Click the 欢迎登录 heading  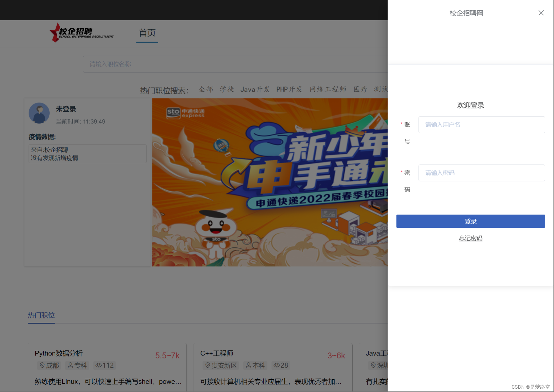tap(470, 105)
